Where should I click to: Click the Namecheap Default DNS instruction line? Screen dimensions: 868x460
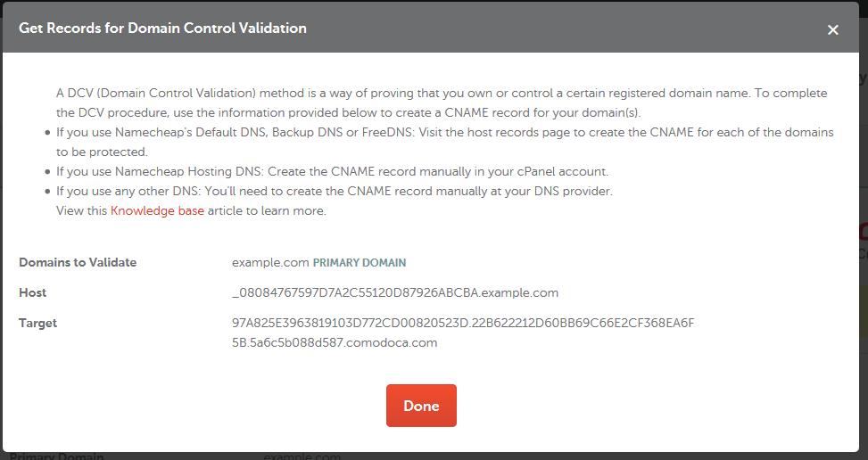[444, 132]
